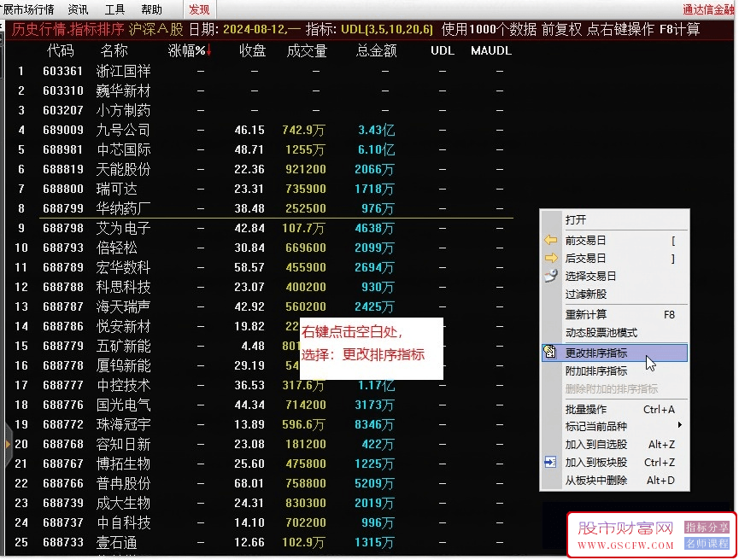739x560 pixels.
Task: Click stock name 倍轻松
Action: (x=116, y=248)
